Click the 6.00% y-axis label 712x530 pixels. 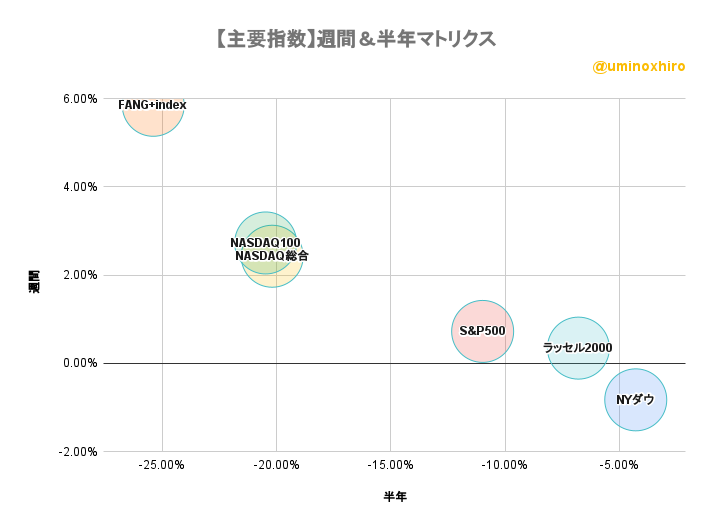[79, 99]
